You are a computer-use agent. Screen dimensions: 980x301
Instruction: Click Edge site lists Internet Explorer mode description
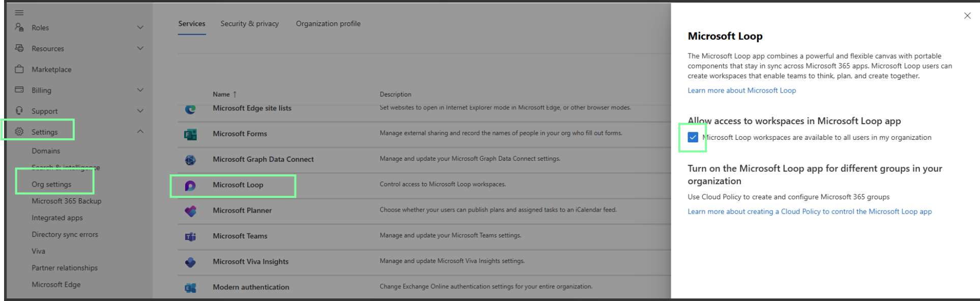click(505, 108)
